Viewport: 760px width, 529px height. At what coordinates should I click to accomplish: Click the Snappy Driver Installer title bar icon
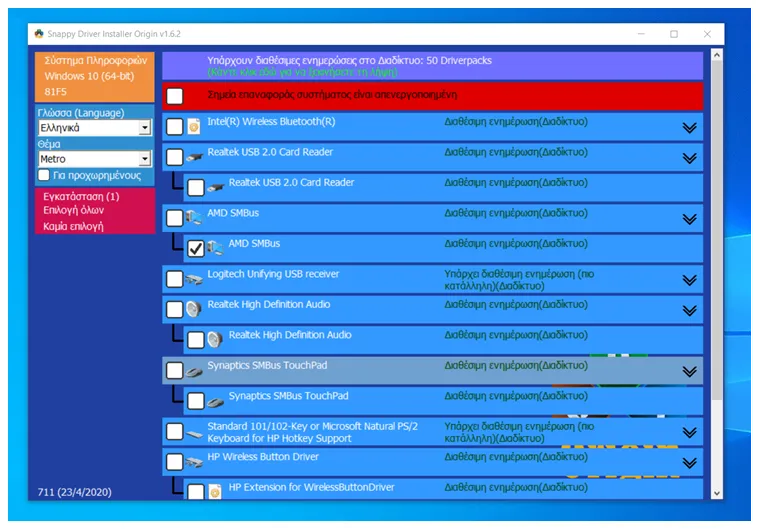point(39,34)
